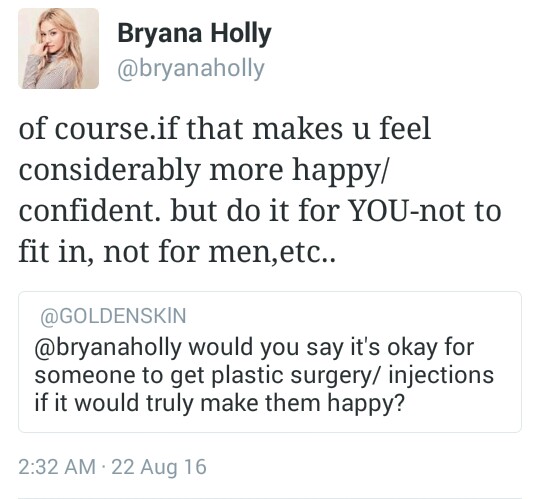Select the tweet line starting 'of course.if'
Image resolution: width=540 pixels, height=499 pixels.
pyautogui.click(x=225, y=128)
